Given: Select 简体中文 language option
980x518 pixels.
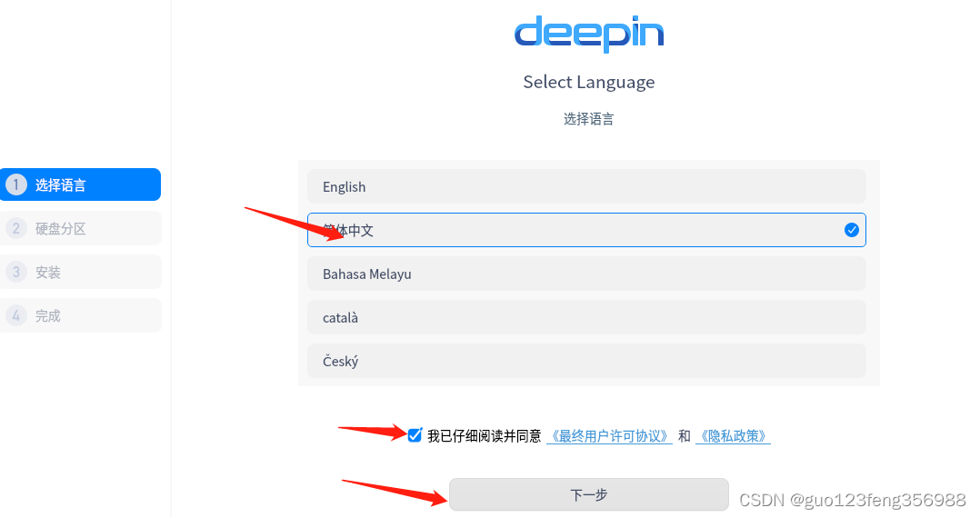Looking at the screenshot, I should pyautogui.click(x=586, y=230).
